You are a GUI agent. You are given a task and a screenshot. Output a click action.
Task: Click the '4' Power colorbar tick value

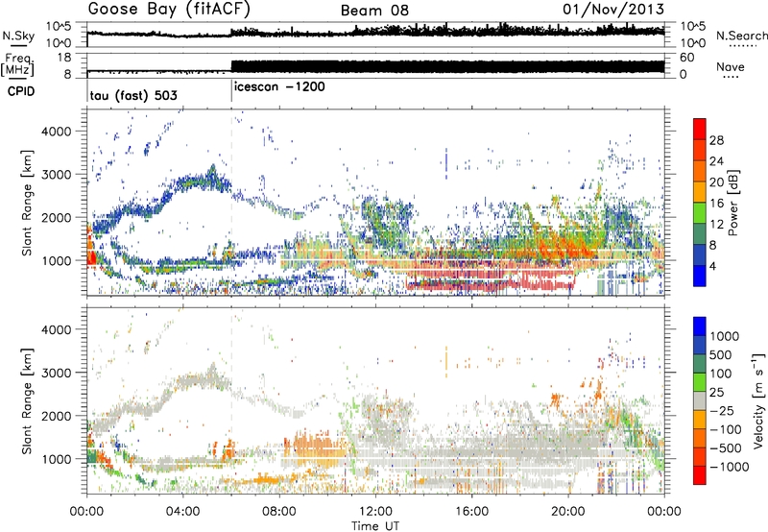(712, 266)
